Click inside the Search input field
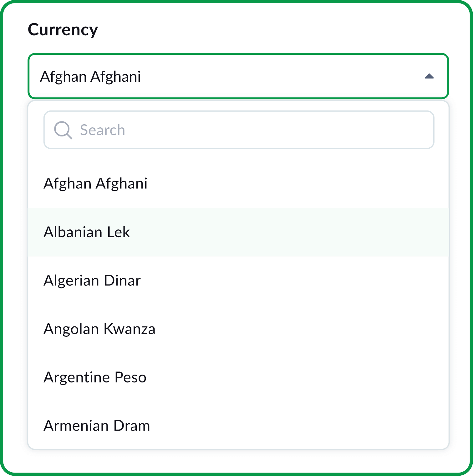The image size is (473, 476). click(219, 130)
